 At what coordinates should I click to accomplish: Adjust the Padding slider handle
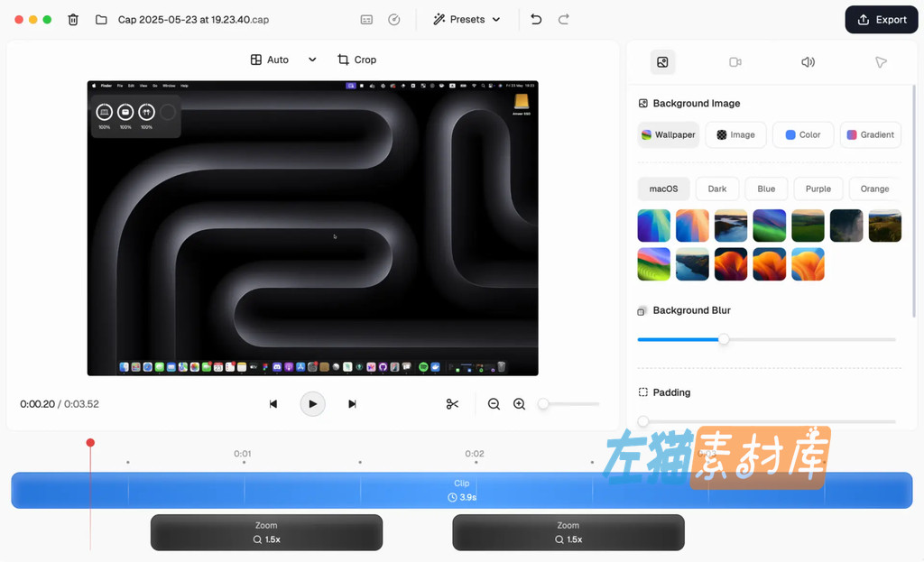643,421
